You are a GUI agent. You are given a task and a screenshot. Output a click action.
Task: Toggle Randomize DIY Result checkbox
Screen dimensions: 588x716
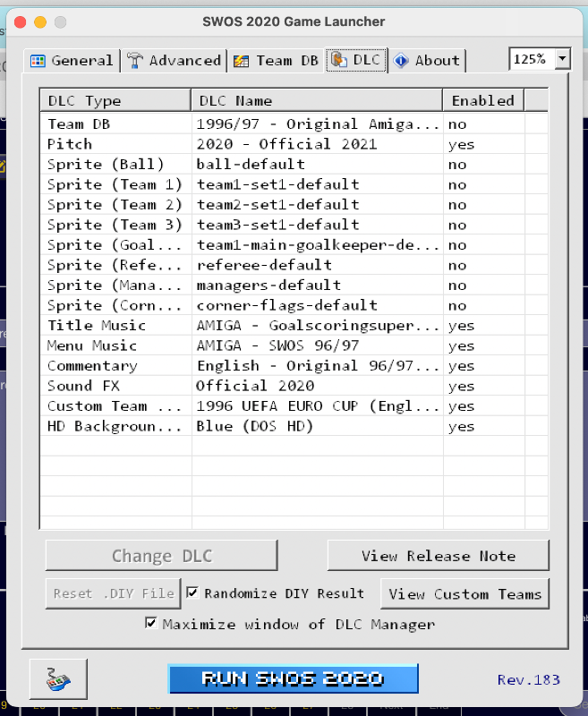192,592
